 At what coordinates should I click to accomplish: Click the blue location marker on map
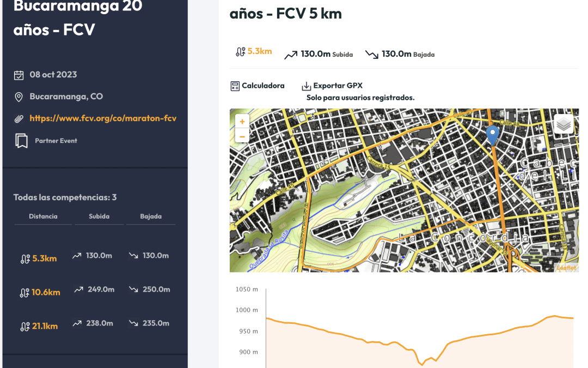492,135
